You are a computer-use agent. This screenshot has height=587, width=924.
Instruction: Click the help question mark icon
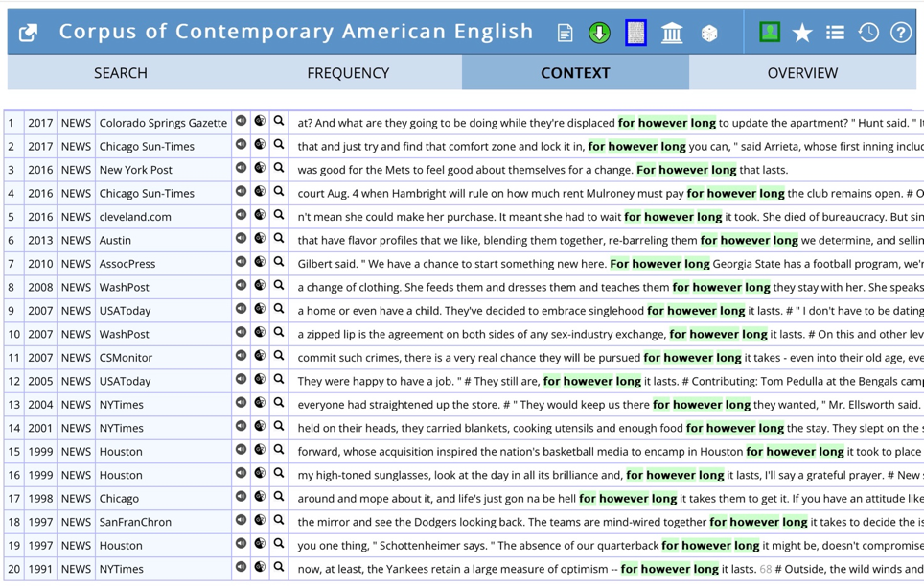point(900,33)
